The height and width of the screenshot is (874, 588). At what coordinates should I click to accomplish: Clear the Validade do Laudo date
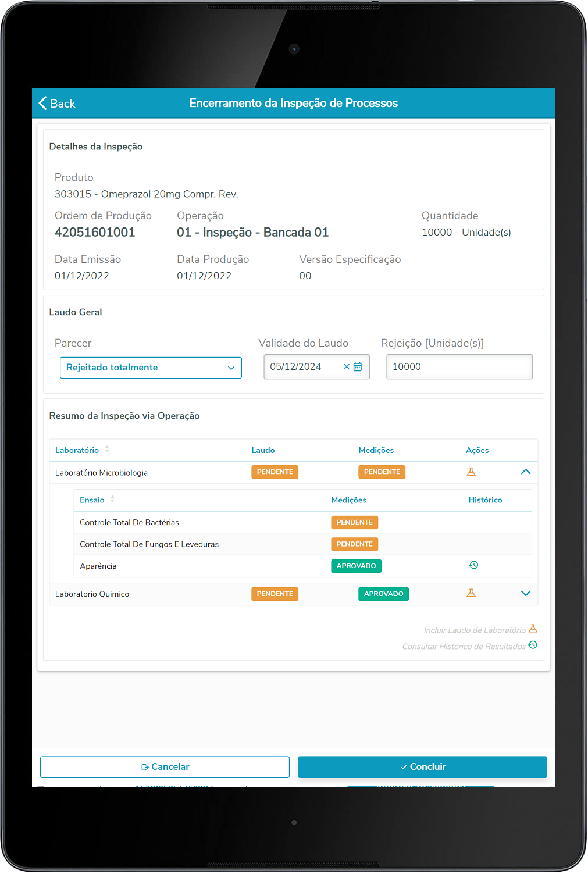tap(347, 367)
